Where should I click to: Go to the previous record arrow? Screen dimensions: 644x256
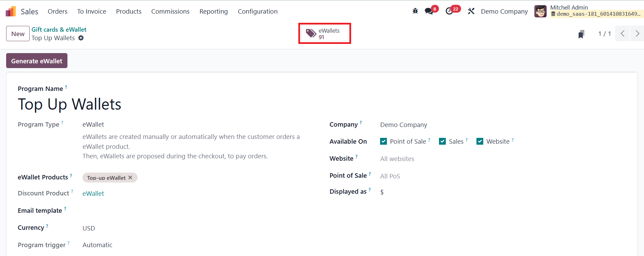click(x=623, y=34)
